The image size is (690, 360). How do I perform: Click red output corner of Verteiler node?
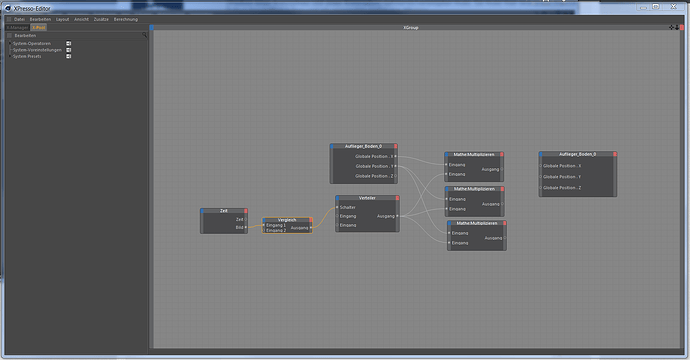point(397,198)
